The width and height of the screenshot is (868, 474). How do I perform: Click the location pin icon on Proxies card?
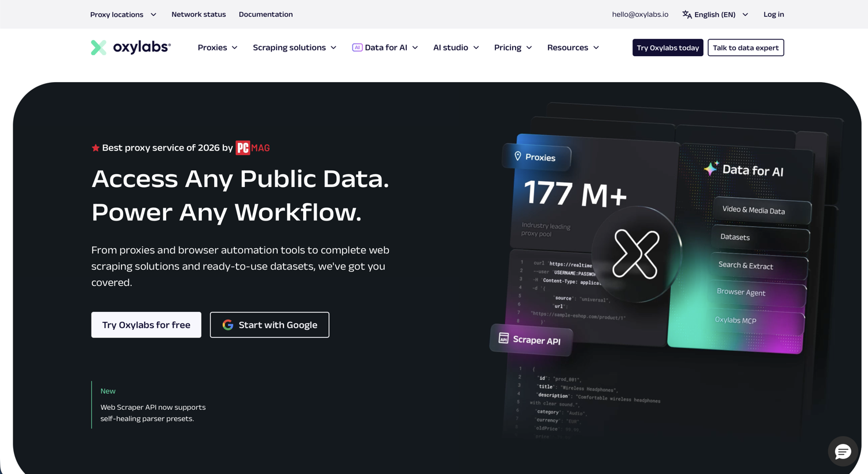[x=518, y=156]
